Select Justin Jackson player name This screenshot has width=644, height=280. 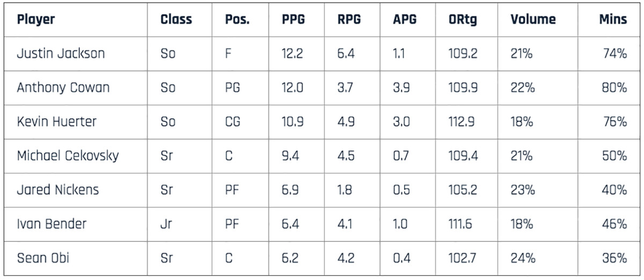(x=61, y=54)
